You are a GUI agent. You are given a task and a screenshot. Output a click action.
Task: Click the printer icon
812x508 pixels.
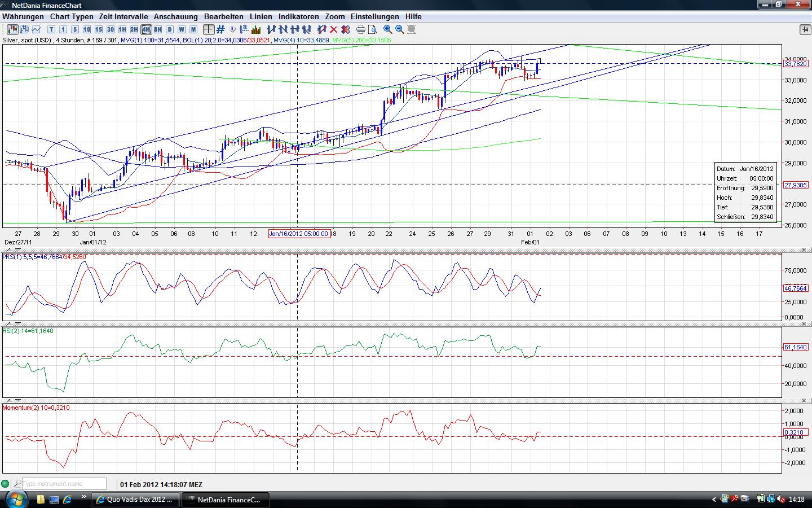click(x=360, y=29)
